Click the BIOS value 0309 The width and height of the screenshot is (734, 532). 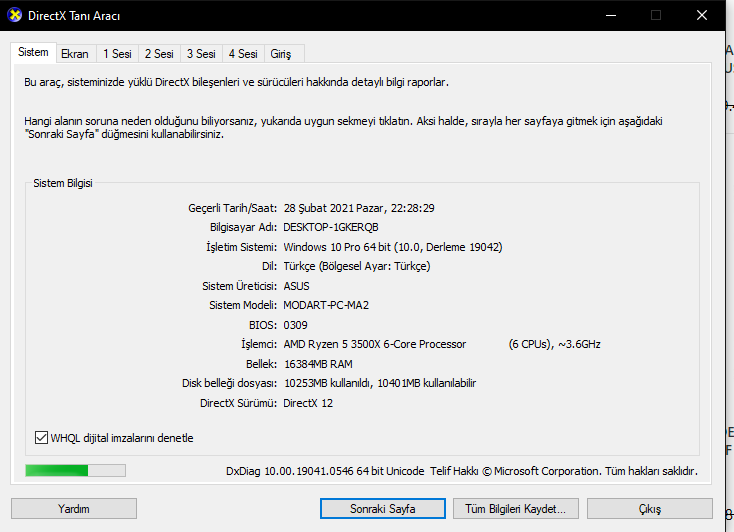click(x=295, y=325)
